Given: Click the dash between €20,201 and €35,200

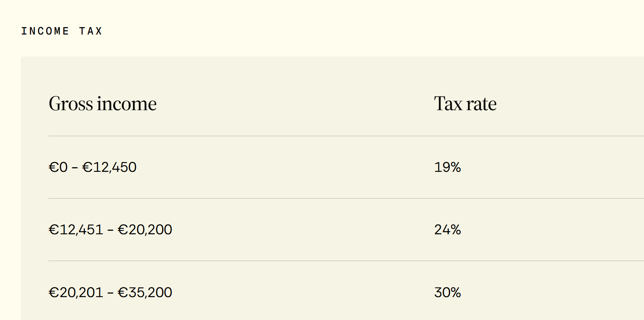Looking at the screenshot, I should coord(111,293).
